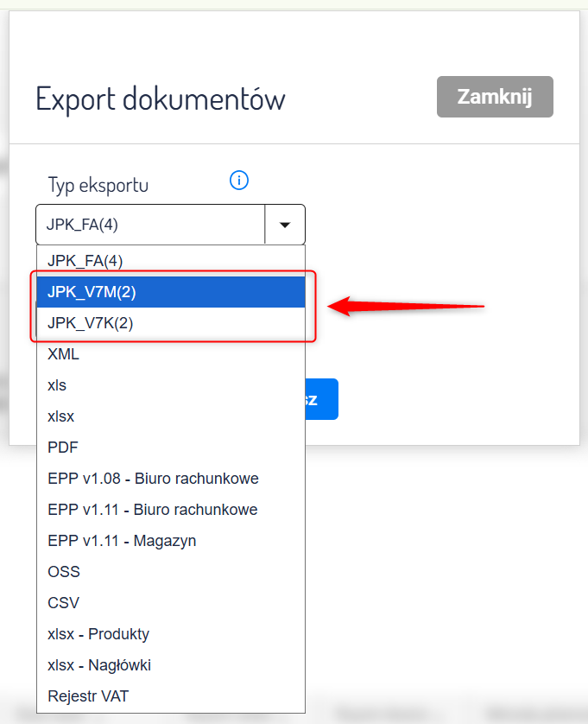Close the dialog with Zamknij button

click(x=495, y=97)
